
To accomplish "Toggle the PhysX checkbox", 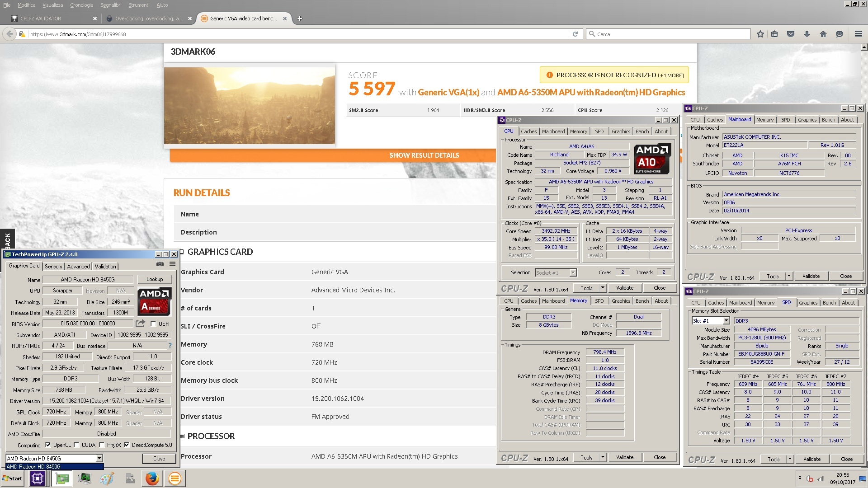I will [x=102, y=445].
